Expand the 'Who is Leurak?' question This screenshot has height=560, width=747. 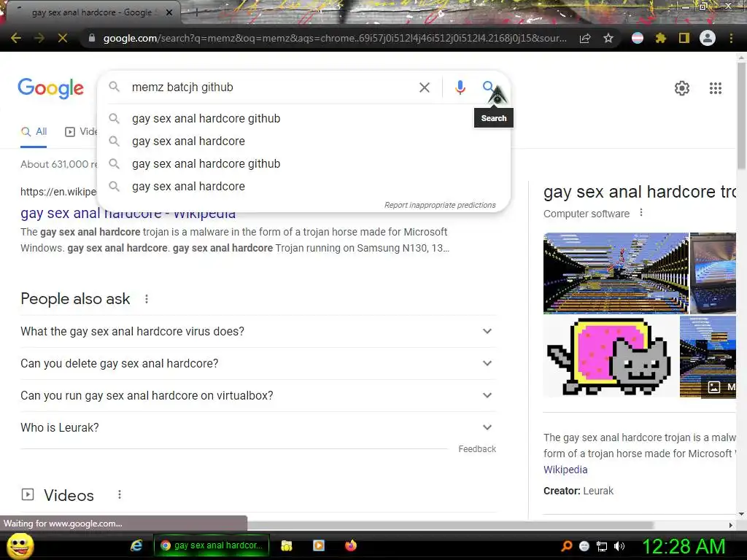(258, 427)
